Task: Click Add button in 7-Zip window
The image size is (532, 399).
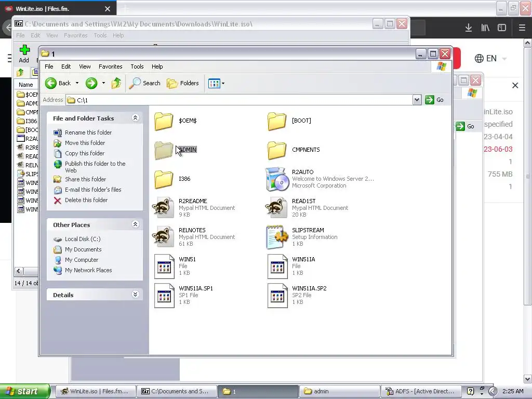Action: pyautogui.click(x=24, y=54)
